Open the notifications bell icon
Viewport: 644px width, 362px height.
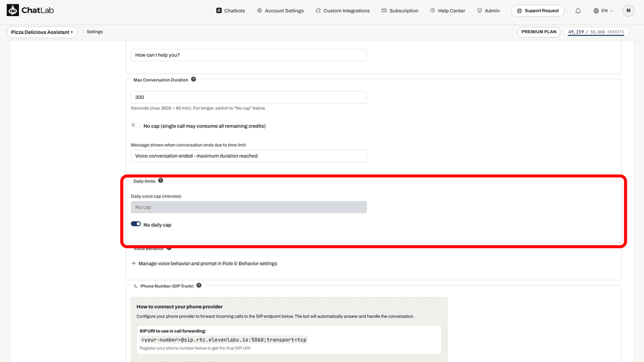[578, 11]
